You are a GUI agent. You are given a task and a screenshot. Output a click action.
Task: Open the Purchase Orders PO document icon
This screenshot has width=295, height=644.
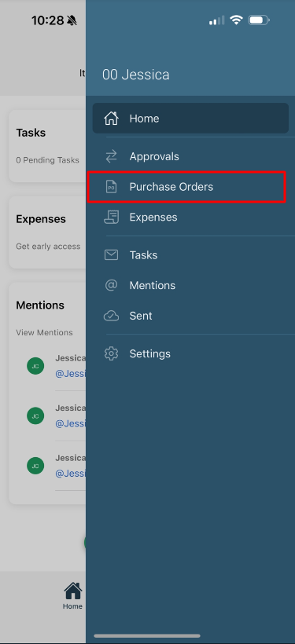coord(111,187)
